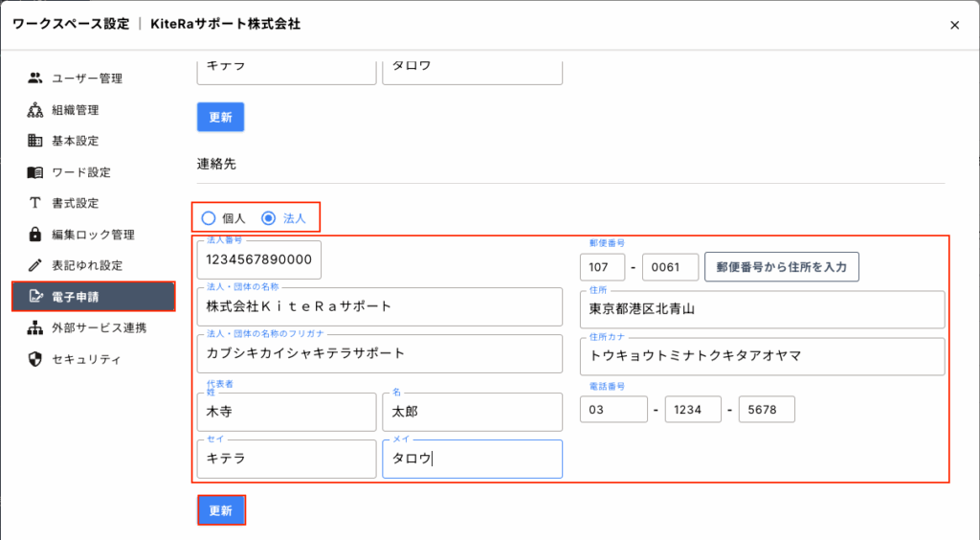The image size is (980, 540).
Task: Select the 法人 radio button
Action: 269,218
